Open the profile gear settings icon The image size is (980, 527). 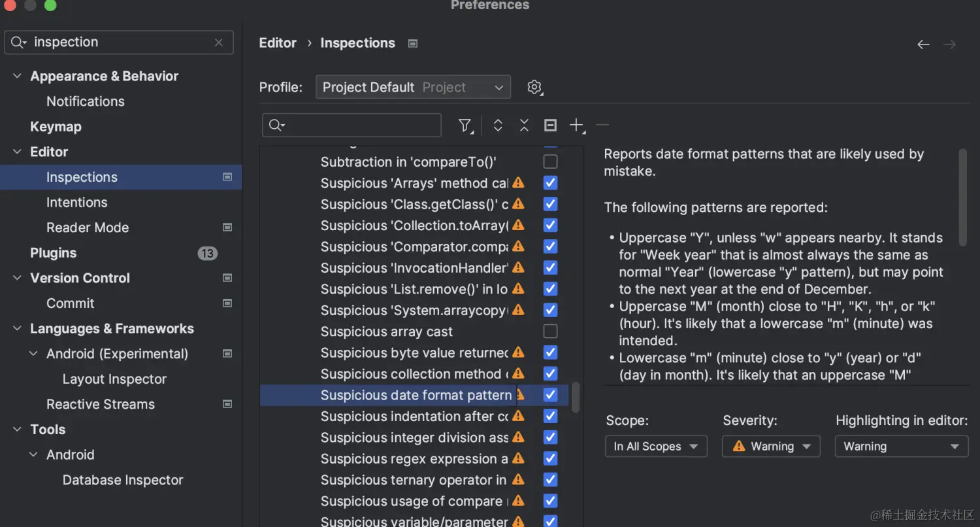pos(534,87)
